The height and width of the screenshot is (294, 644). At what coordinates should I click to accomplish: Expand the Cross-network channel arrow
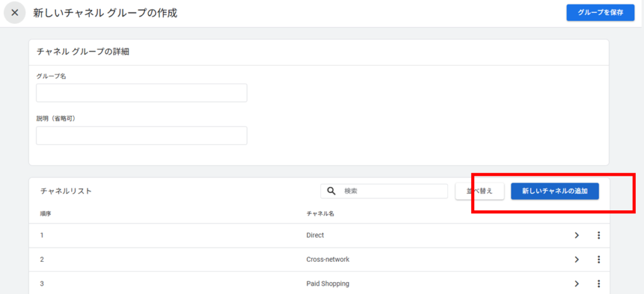pyautogui.click(x=576, y=259)
